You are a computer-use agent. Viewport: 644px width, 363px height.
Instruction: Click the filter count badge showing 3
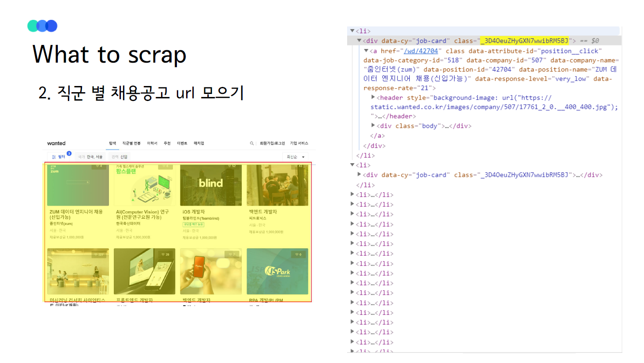[x=69, y=153]
